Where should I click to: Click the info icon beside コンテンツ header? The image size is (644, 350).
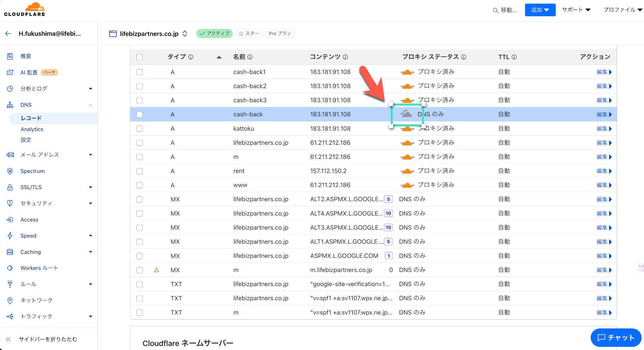tap(345, 57)
